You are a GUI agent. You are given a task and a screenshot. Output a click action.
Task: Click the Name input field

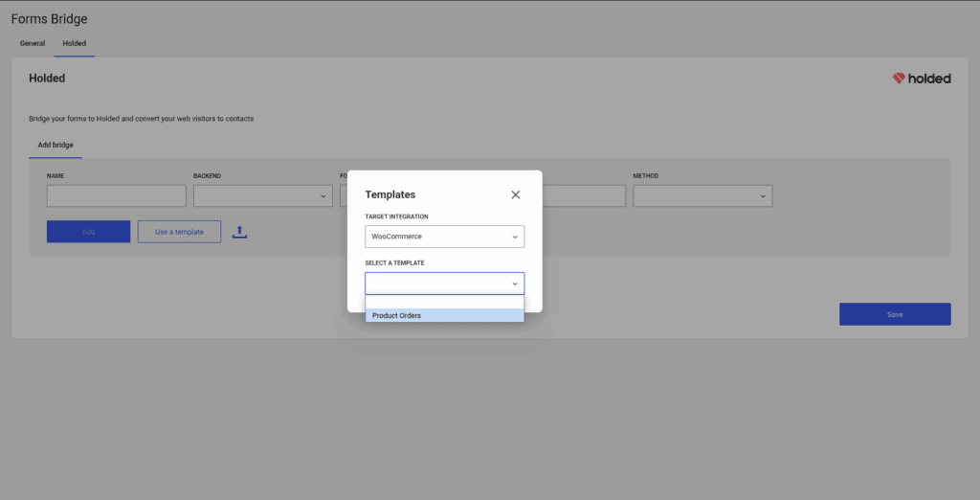pos(116,195)
